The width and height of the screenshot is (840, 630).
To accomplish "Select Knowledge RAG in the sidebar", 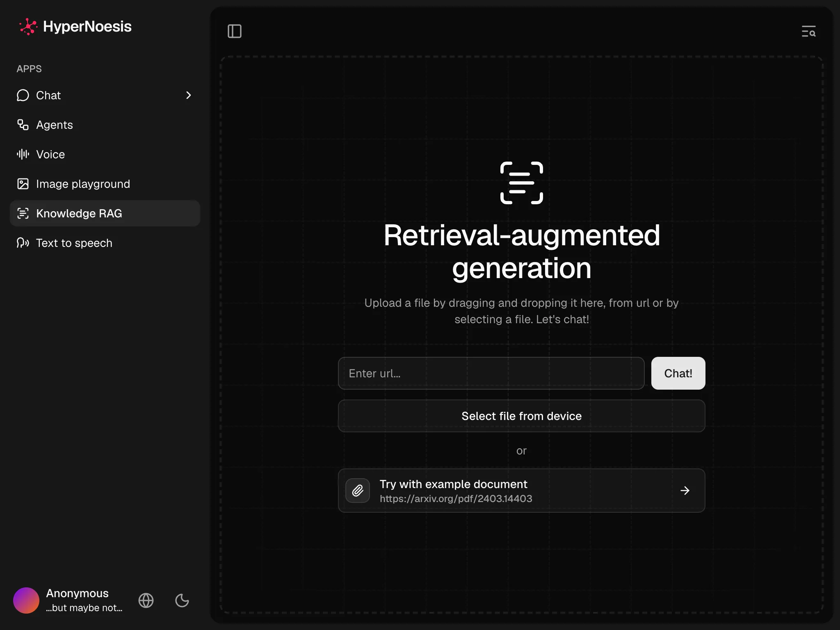I will point(105,213).
